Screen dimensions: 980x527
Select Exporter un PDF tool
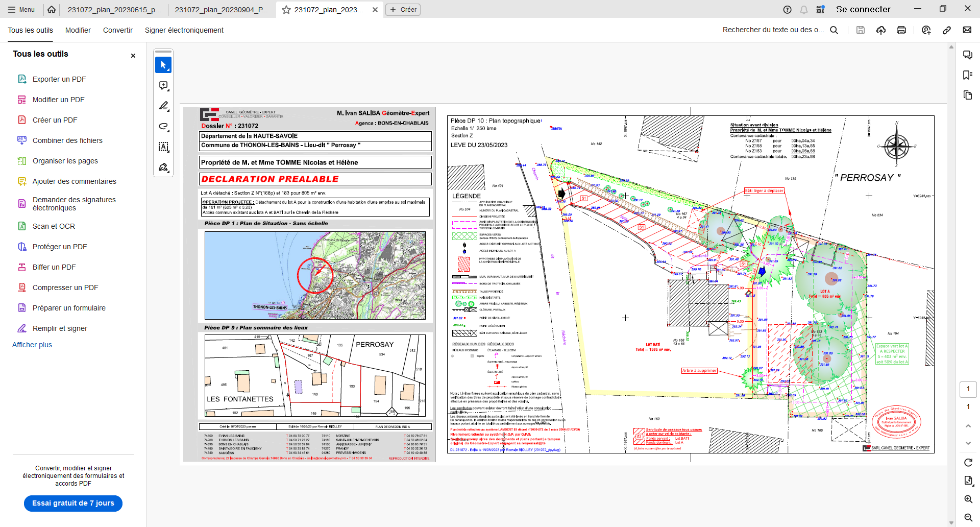(59, 79)
